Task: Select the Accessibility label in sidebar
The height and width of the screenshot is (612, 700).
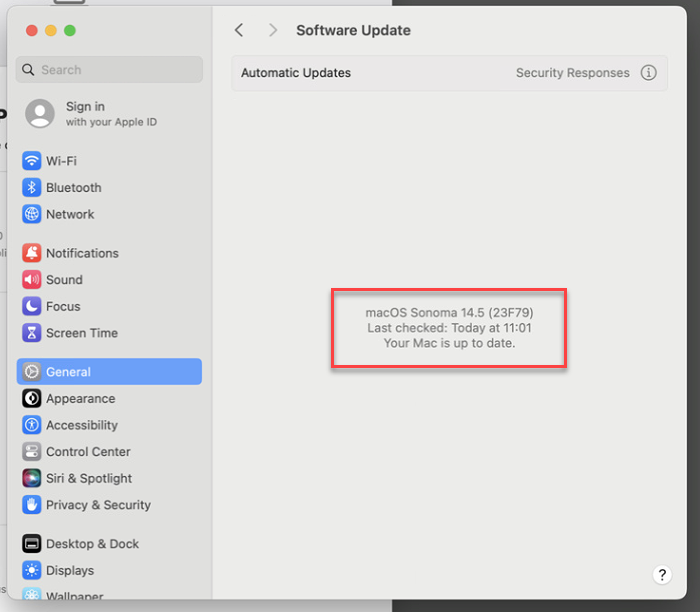Action: [x=82, y=425]
